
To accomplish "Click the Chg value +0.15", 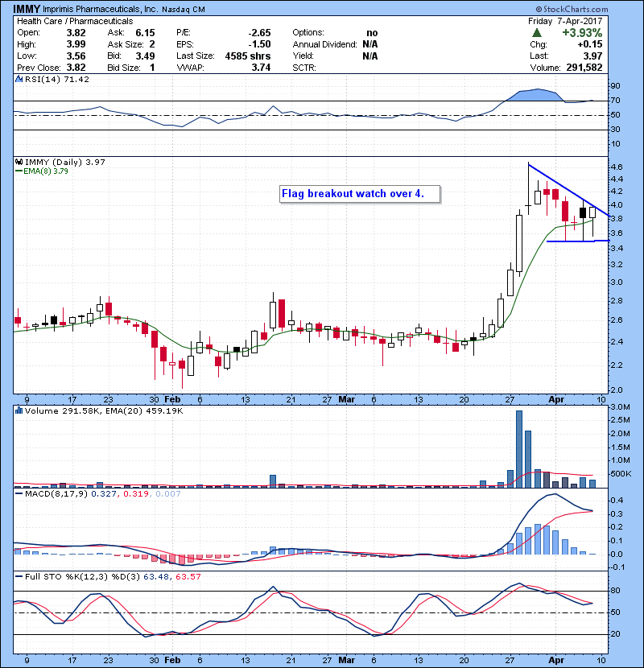I will click(590, 44).
